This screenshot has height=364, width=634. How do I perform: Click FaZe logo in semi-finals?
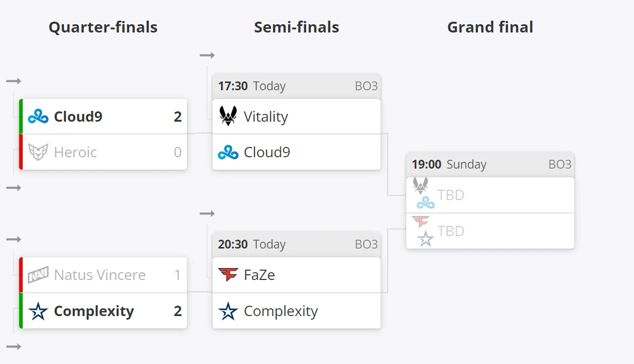point(228,275)
